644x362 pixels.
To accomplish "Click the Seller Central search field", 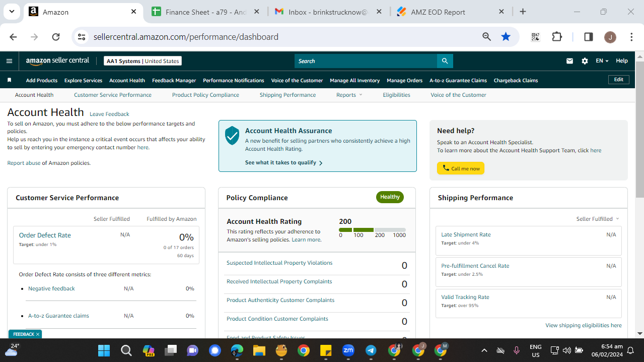I will point(366,61).
